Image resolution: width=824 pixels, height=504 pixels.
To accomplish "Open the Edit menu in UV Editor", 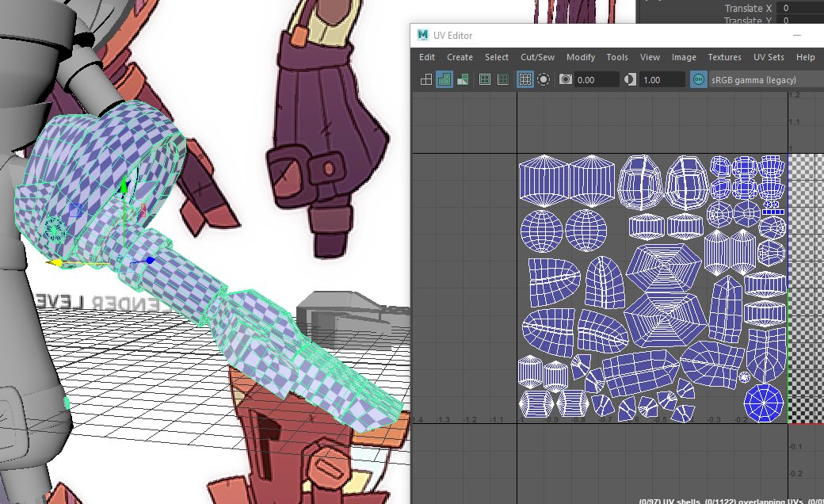I will click(x=427, y=57).
